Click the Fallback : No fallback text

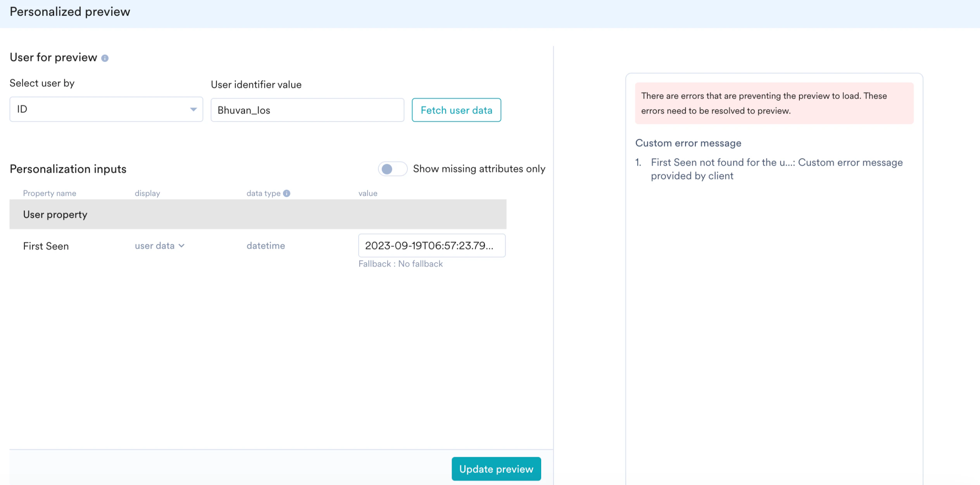(400, 264)
